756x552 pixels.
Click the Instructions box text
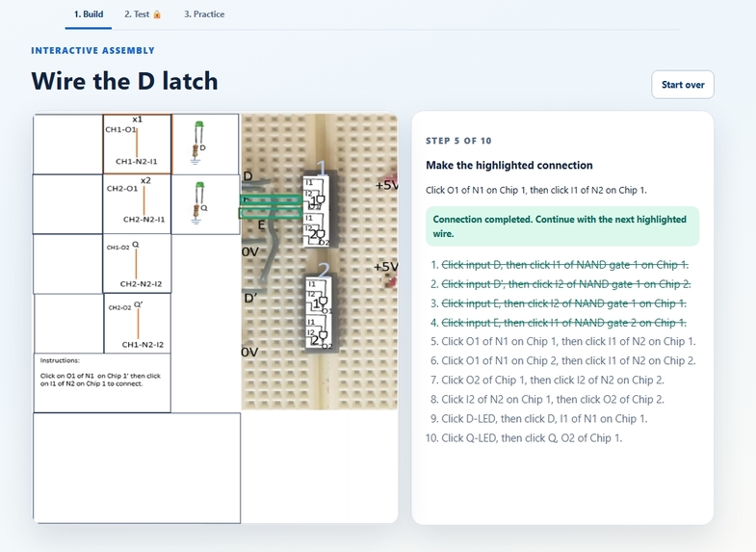pos(100,372)
